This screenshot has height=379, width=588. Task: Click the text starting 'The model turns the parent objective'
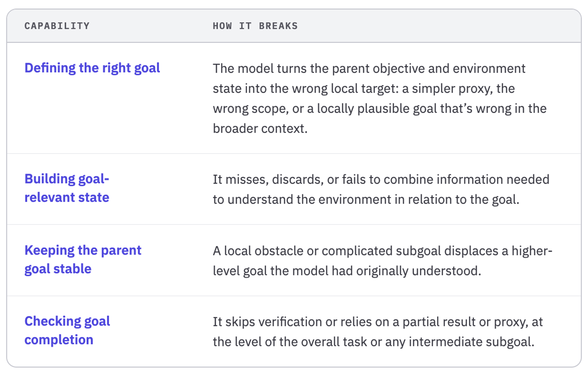380,98
